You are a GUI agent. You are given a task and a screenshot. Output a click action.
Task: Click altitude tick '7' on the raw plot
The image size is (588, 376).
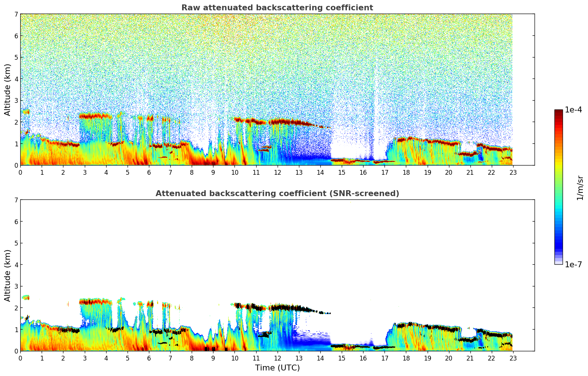(16, 14)
